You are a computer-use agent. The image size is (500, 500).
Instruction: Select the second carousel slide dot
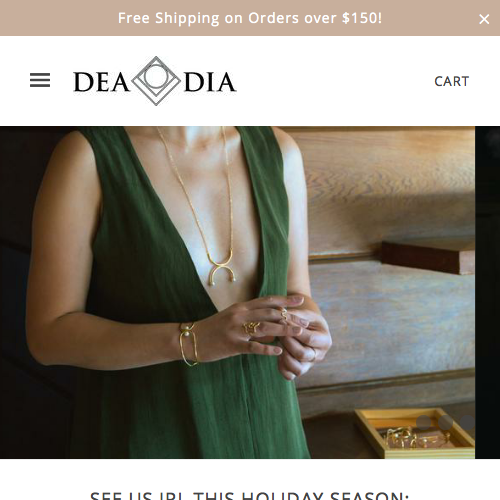coord(446,423)
